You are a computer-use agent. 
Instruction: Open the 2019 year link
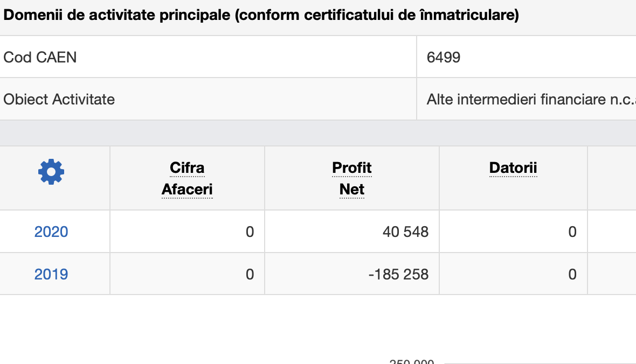coord(51,275)
